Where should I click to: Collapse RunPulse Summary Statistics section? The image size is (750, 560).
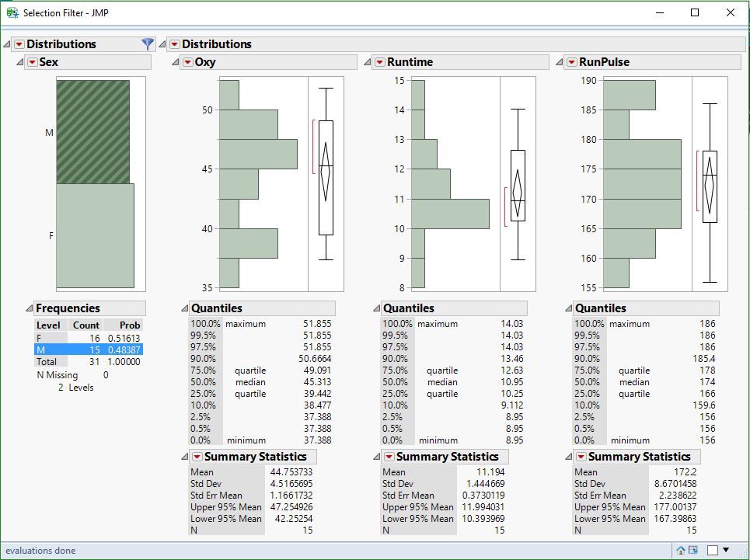568,457
